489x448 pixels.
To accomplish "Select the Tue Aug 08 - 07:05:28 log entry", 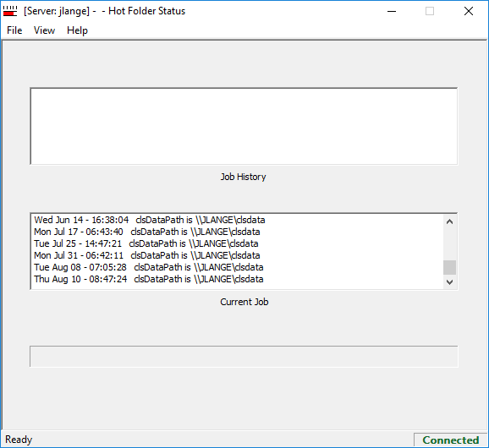I will (x=148, y=267).
